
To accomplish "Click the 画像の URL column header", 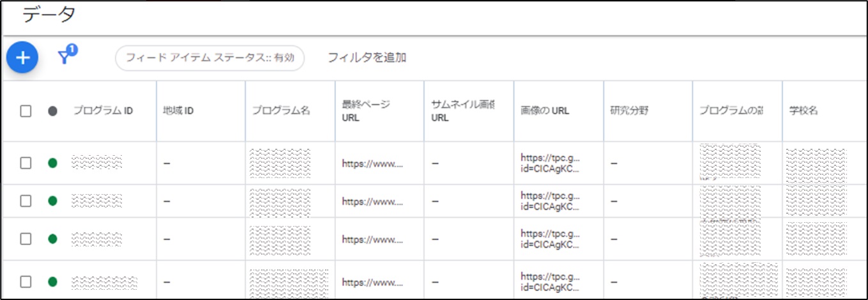I will click(545, 111).
